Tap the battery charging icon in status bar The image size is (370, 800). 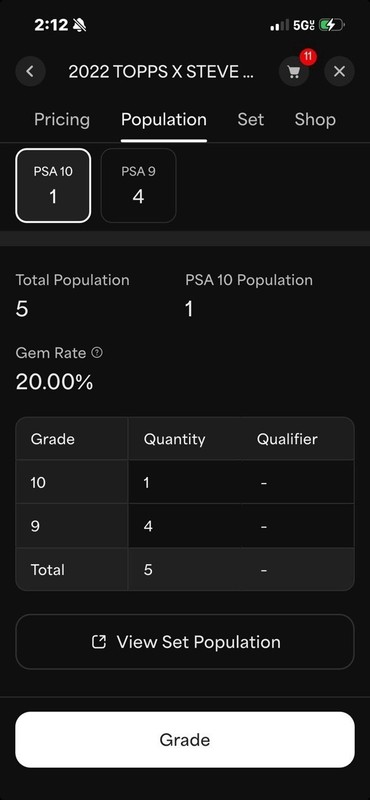332,24
